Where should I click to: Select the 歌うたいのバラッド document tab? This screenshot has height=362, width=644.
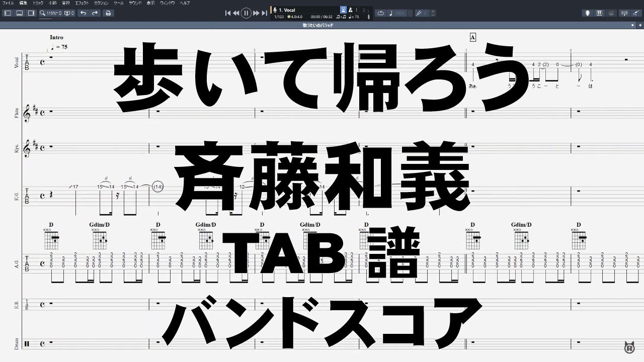click(318, 25)
